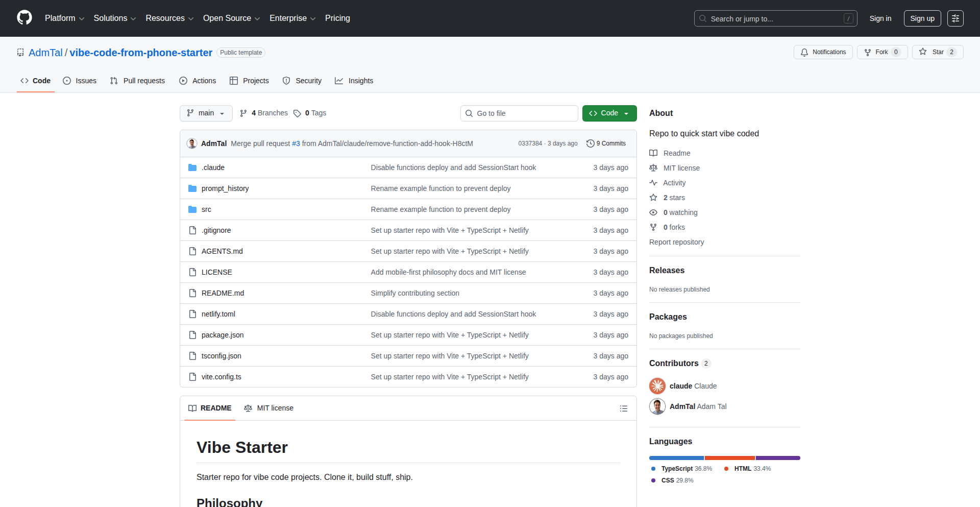Click the history clock icon beside 9 Commits
The width and height of the screenshot is (980, 507).
[x=591, y=143]
